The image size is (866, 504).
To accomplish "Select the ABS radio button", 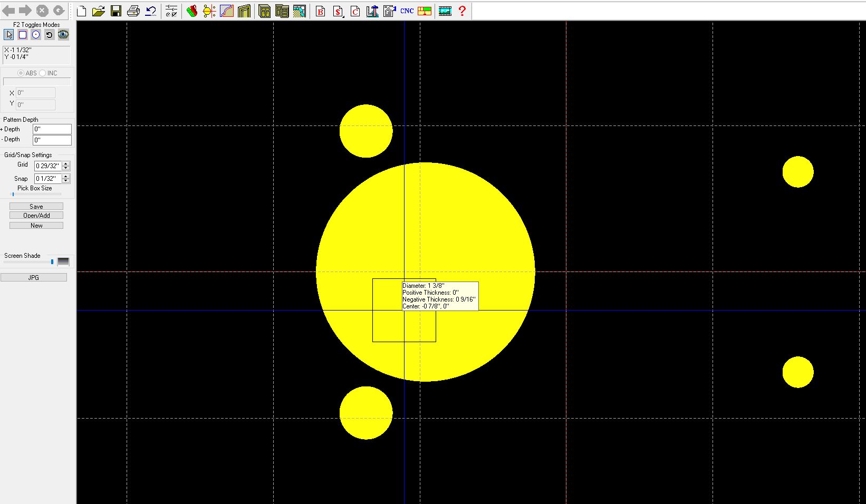I will [x=21, y=73].
